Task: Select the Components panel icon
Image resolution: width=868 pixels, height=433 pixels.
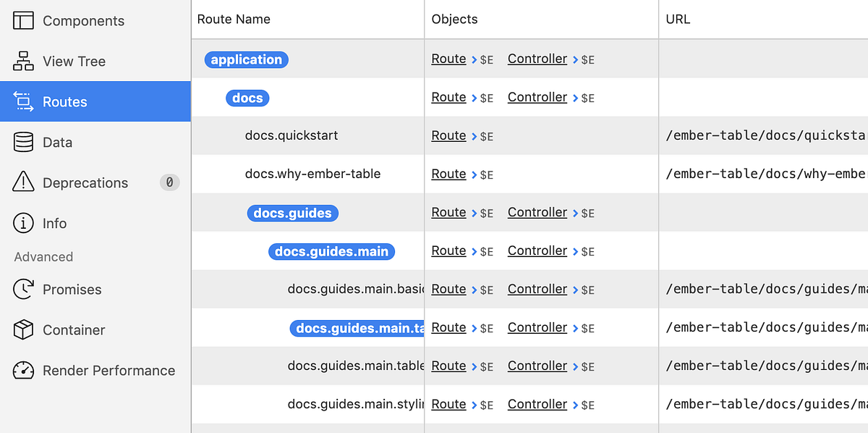Action: click(x=22, y=20)
